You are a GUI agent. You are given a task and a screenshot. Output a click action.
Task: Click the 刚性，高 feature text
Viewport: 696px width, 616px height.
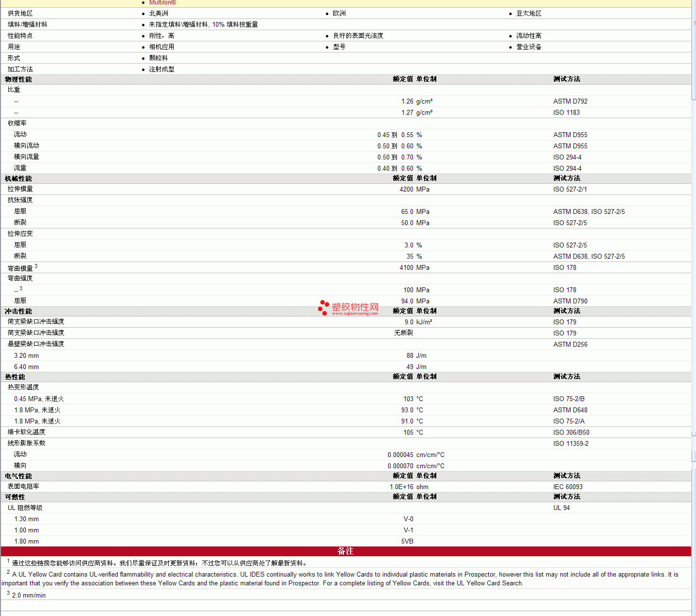(161, 36)
